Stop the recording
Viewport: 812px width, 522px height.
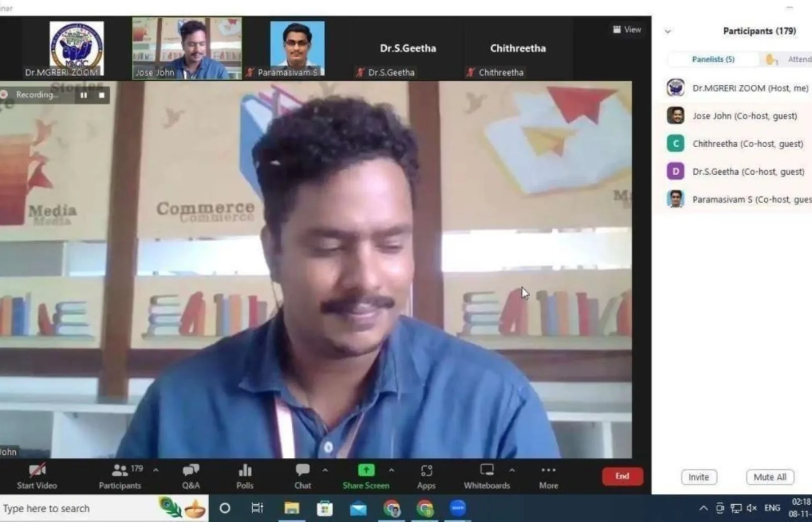point(101,95)
